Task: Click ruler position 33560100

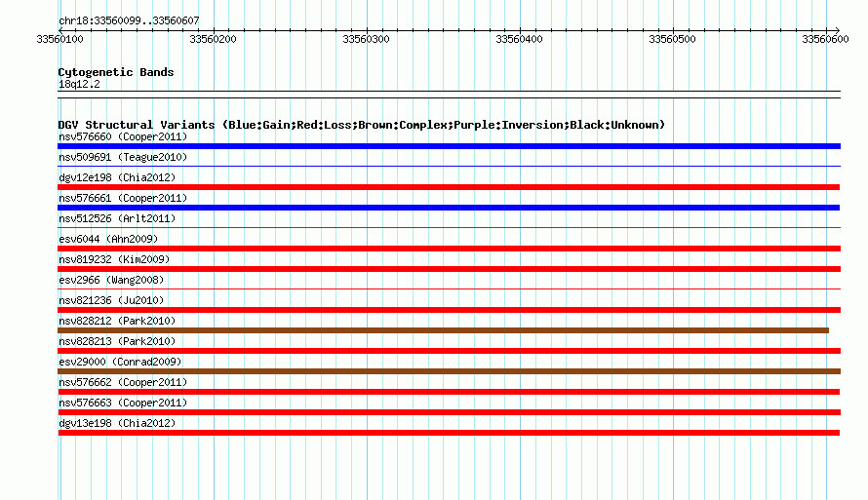Action: click(x=59, y=39)
